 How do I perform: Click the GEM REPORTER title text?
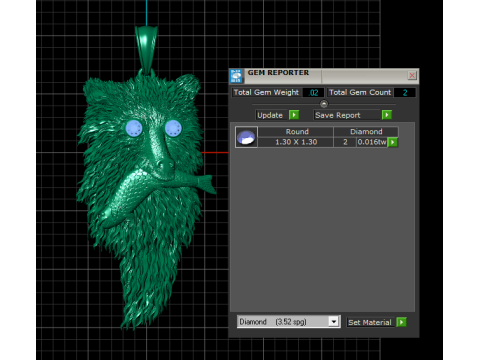click(x=278, y=73)
